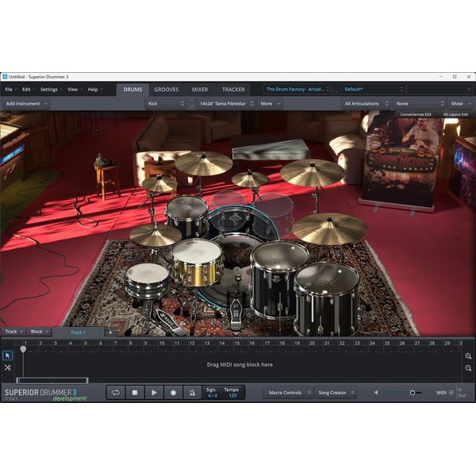This screenshot has width=476, height=476.
Task: Open the Block menu button
Action: point(40,332)
